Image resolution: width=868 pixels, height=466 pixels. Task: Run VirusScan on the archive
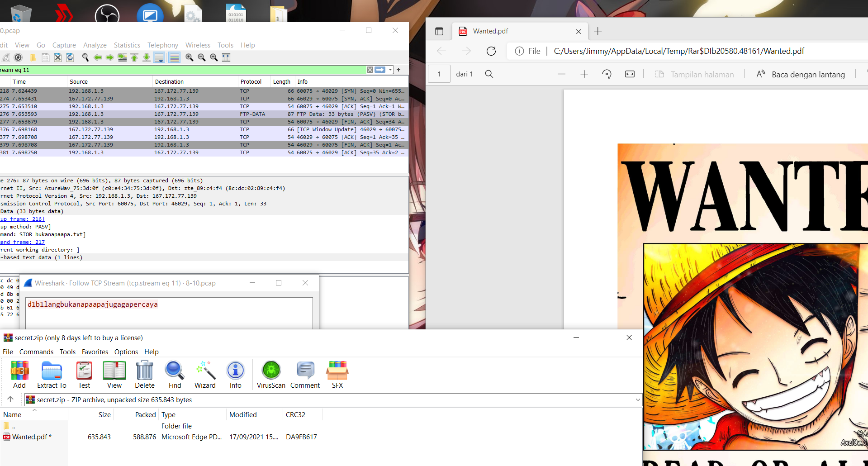[x=271, y=375]
